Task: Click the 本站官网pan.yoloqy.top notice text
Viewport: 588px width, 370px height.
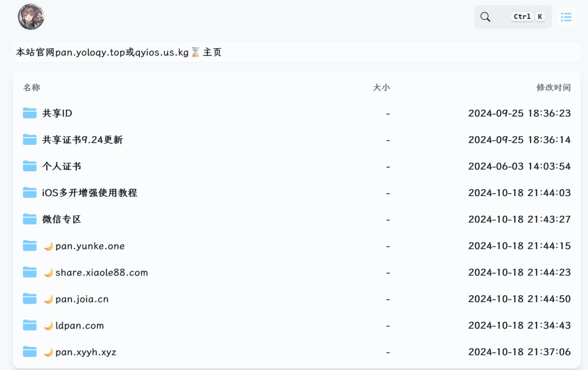Action: (102, 52)
